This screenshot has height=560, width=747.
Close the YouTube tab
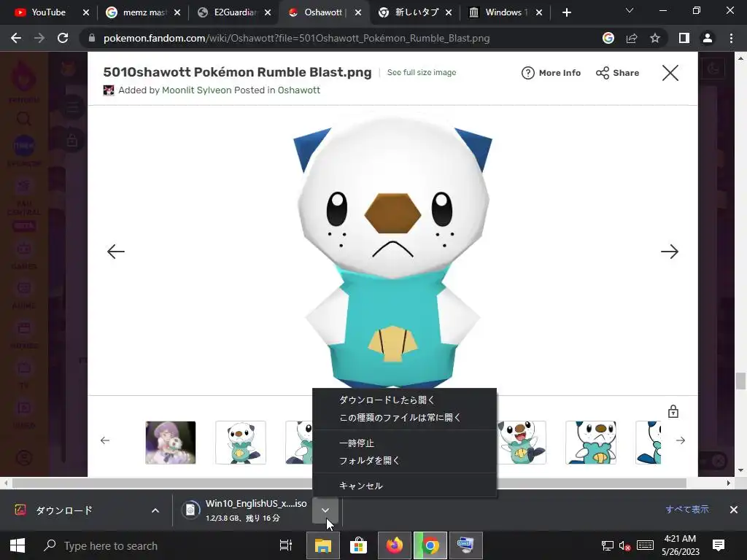tap(86, 12)
